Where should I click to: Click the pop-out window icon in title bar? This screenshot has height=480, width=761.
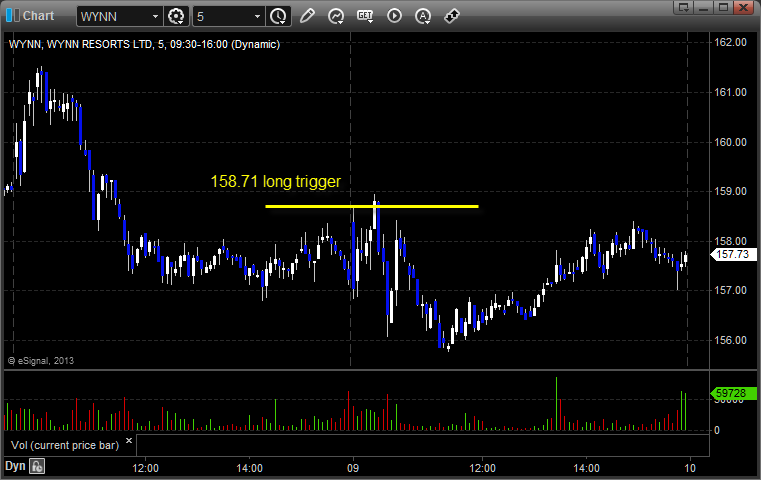(684, 7)
